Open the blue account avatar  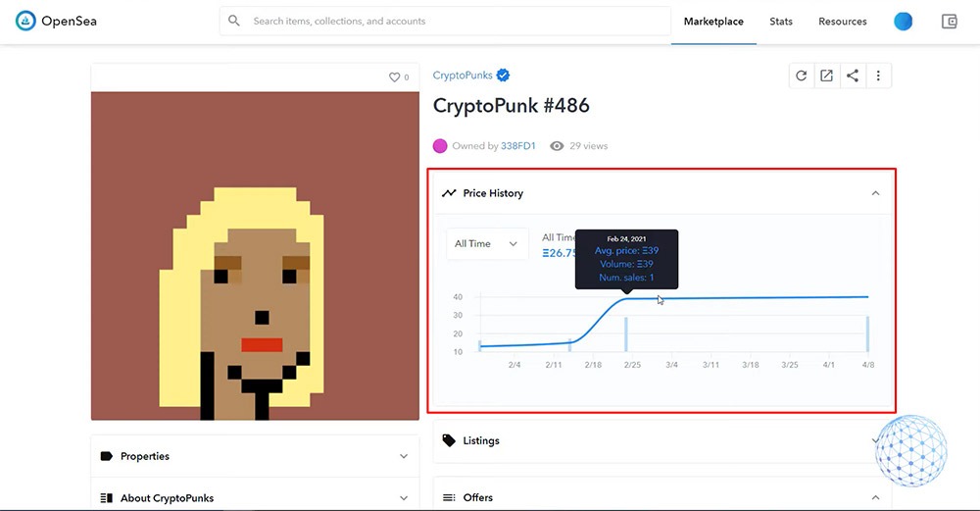pos(904,22)
